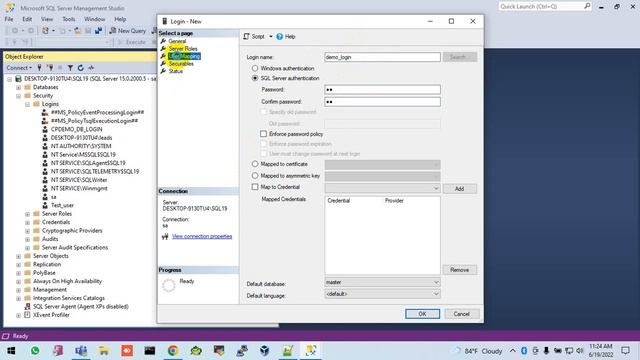Expand the Credentials folder
This screenshot has height=360, width=640.
tap(27, 222)
